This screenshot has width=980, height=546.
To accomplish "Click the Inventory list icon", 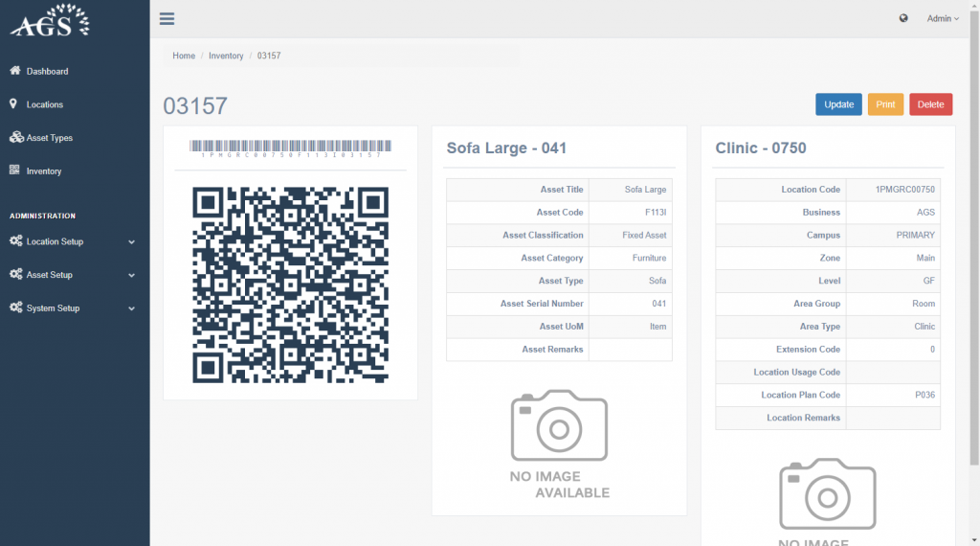I will pyautogui.click(x=15, y=171).
